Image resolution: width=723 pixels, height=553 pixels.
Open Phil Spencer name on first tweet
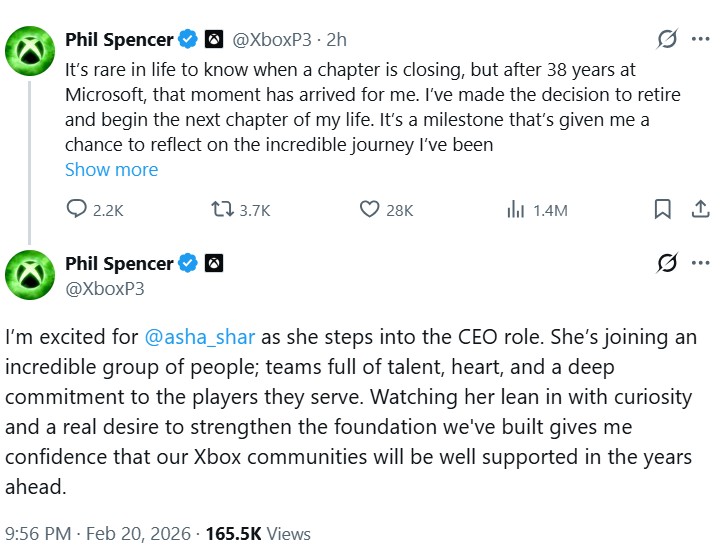point(119,40)
